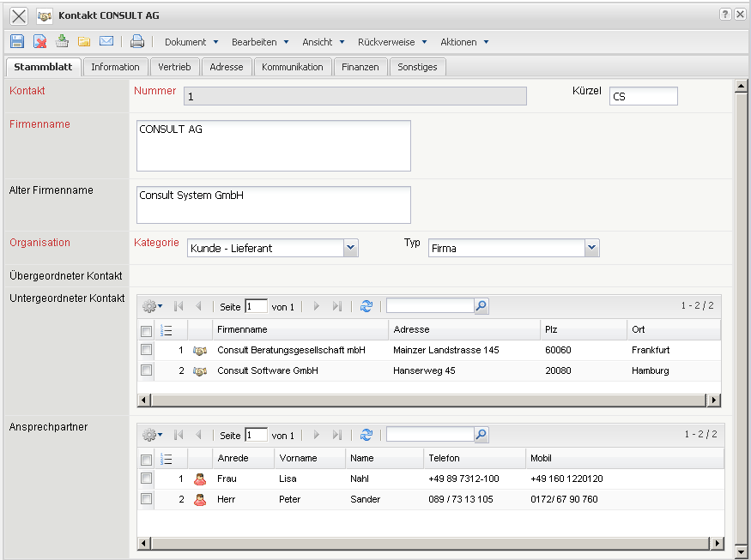Image resolution: width=751 pixels, height=560 pixels.
Task: Switch to the Finanzen tab
Action: point(360,67)
